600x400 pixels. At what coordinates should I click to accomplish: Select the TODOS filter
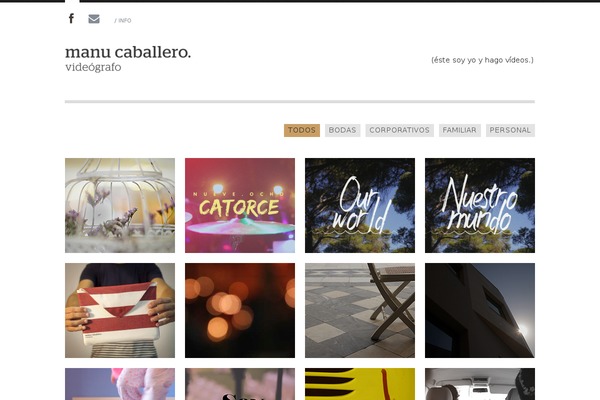(302, 130)
